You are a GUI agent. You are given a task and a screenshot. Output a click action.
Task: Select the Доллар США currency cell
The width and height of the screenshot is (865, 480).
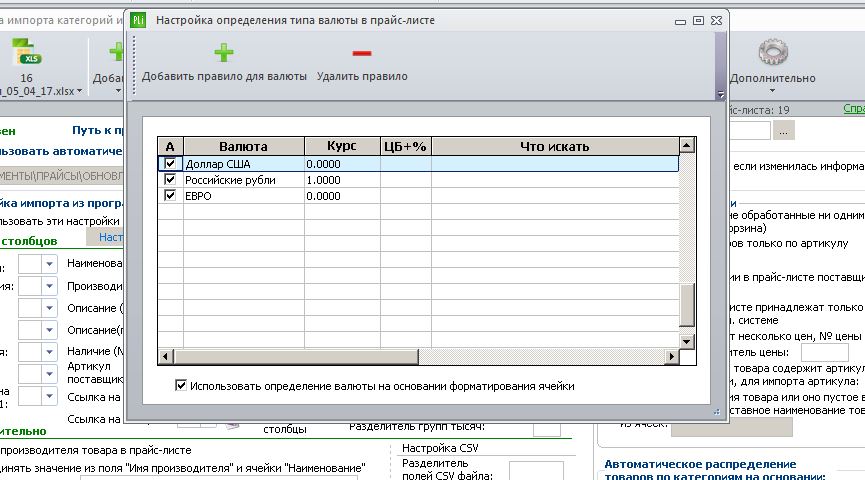point(244,164)
